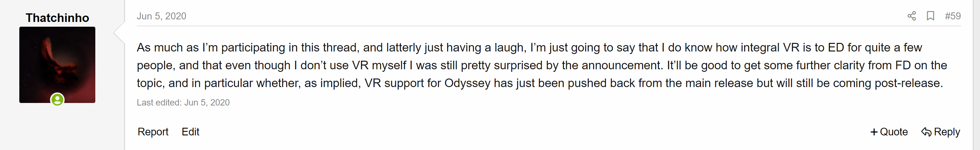Open Thatchinho's avatar image

pos(57,65)
